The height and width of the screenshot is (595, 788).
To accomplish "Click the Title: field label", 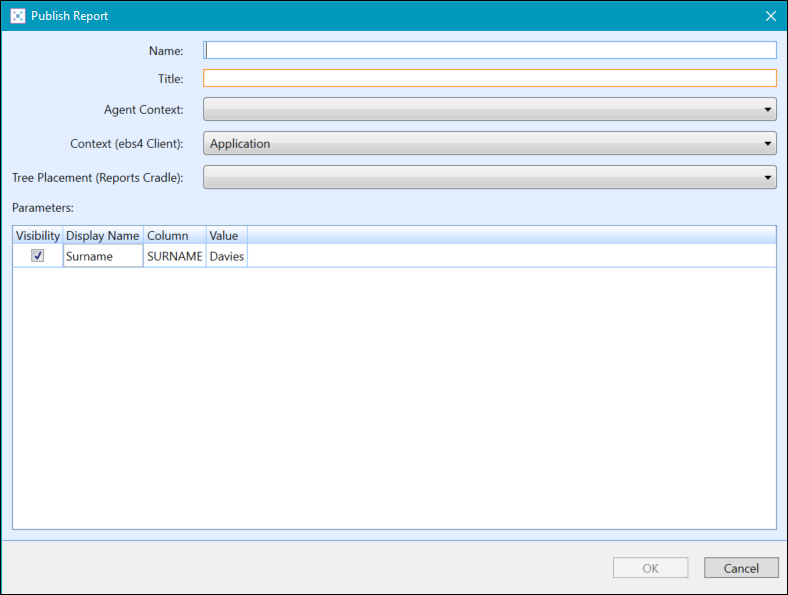I will [x=171, y=79].
